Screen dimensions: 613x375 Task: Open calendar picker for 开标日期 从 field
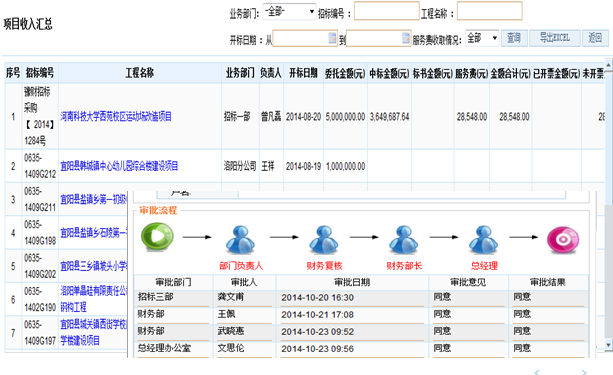pos(332,38)
